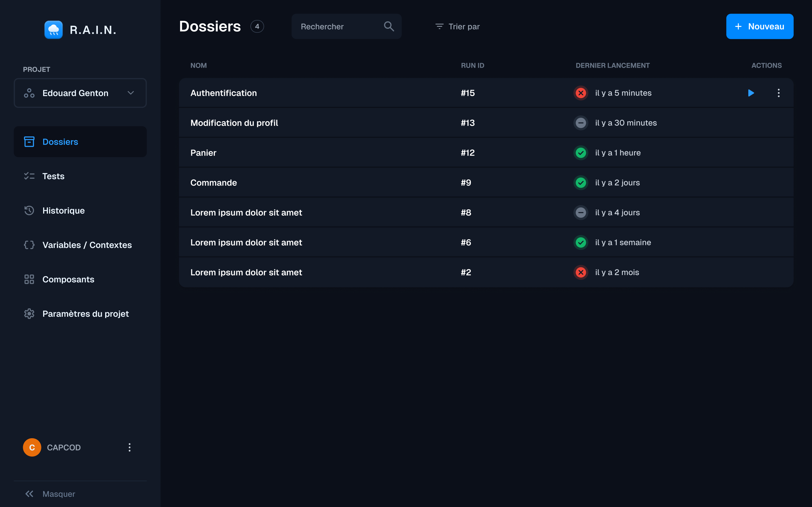Select the Composants sidebar item
Viewport: 812px width, 507px height.
tap(80, 279)
